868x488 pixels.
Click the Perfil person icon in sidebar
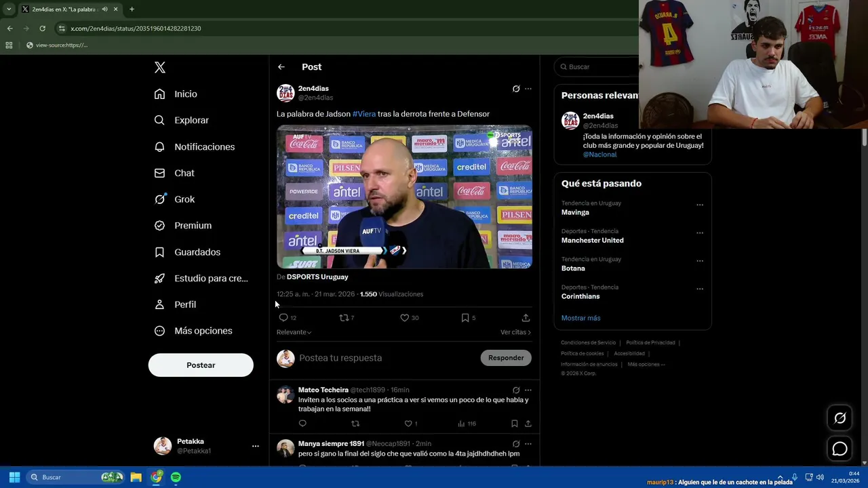coord(159,304)
